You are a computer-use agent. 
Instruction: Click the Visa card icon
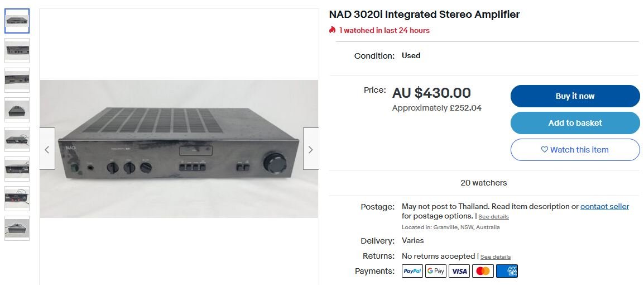tap(459, 271)
